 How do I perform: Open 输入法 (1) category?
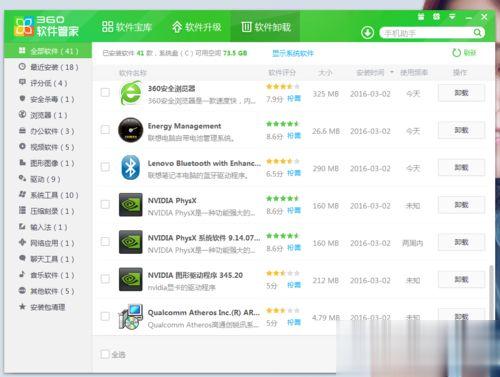click(48, 227)
